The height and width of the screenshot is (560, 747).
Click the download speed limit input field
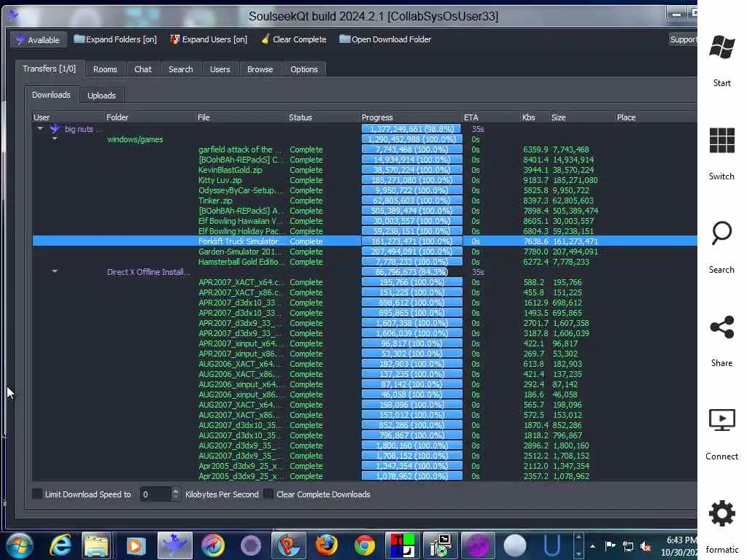(155, 494)
